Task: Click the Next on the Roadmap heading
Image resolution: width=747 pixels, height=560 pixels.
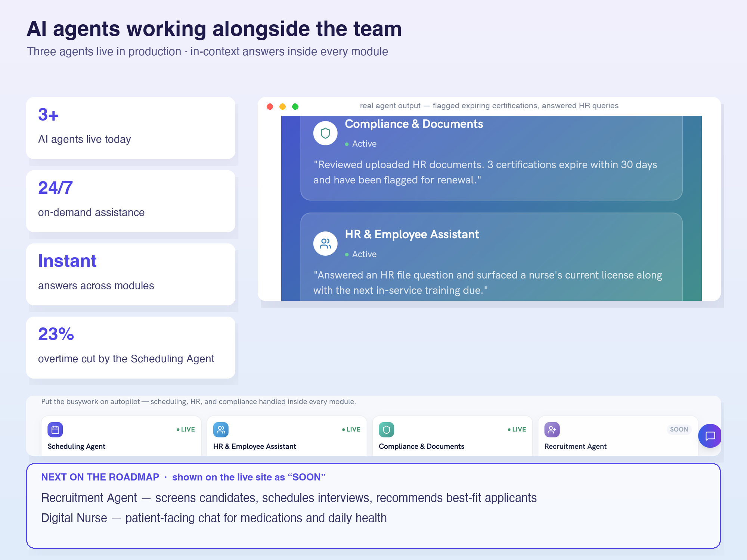Action: 100,477
